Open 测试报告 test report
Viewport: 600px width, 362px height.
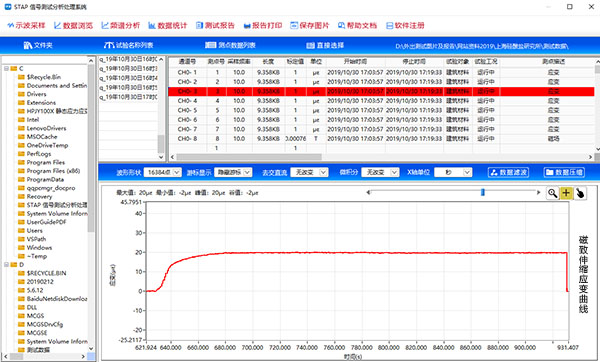click(x=215, y=26)
